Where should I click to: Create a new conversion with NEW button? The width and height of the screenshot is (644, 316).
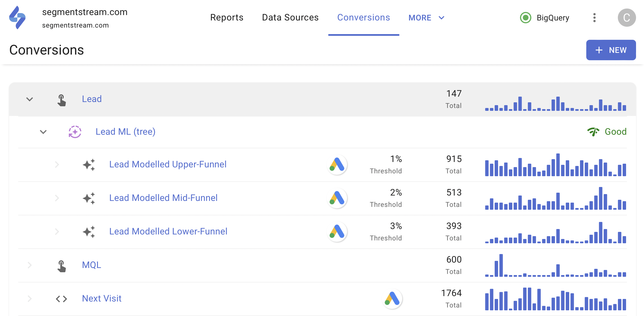611,50
